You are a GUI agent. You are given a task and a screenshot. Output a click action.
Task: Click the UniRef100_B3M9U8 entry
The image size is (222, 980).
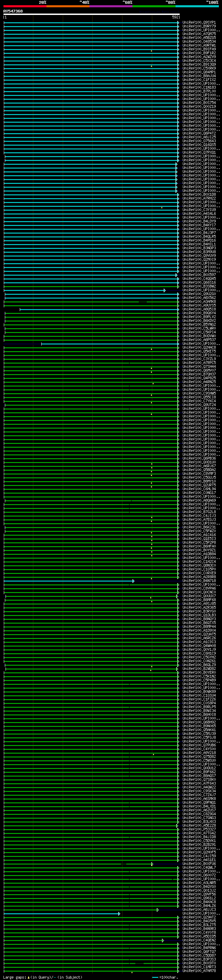[199, 252]
